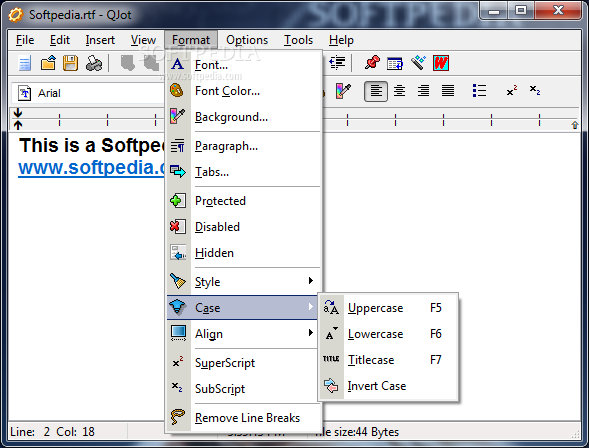Select Lowercase in the Case submenu
The image size is (589, 448).
point(388,334)
